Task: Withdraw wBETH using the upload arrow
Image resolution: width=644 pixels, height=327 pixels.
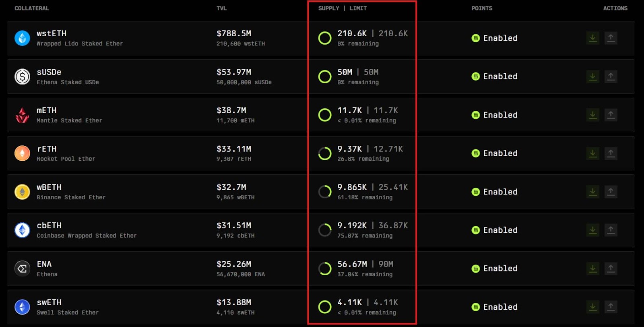Action: 611,192
